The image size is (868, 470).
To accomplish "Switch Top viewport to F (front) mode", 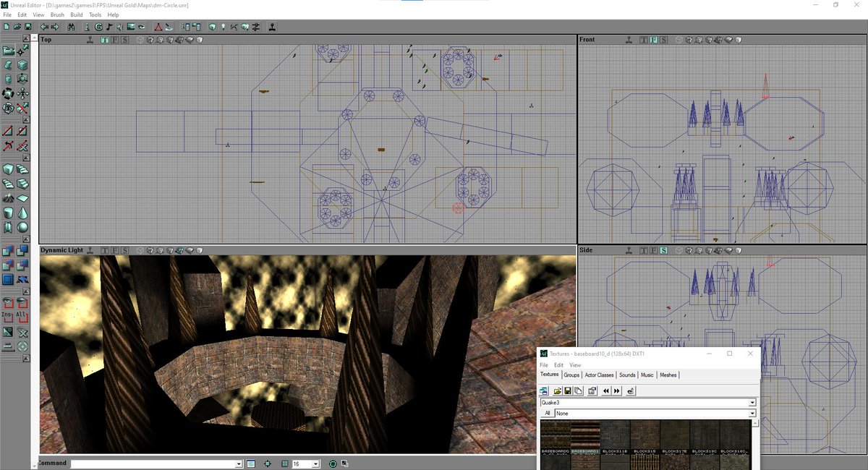I will point(115,40).
